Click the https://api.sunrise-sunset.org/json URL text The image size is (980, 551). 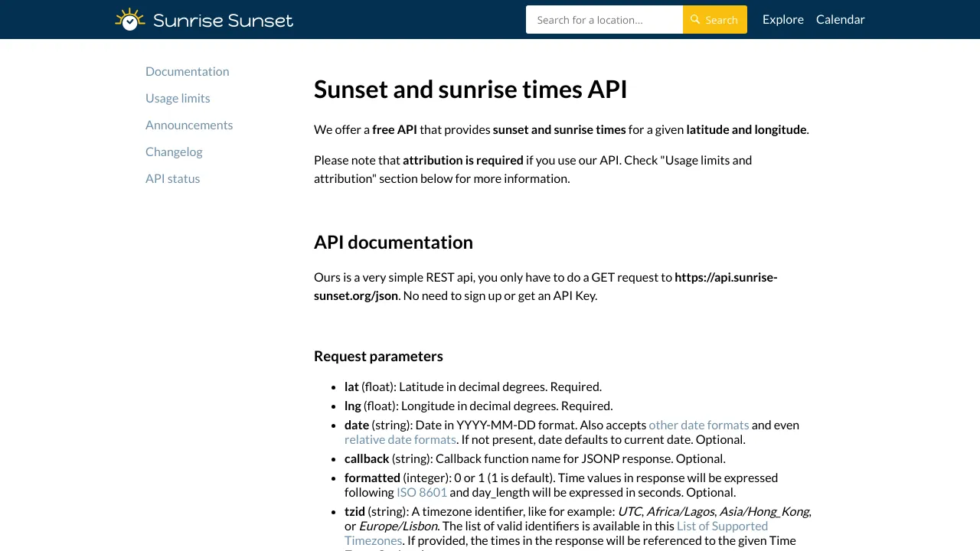pos(545,286)
